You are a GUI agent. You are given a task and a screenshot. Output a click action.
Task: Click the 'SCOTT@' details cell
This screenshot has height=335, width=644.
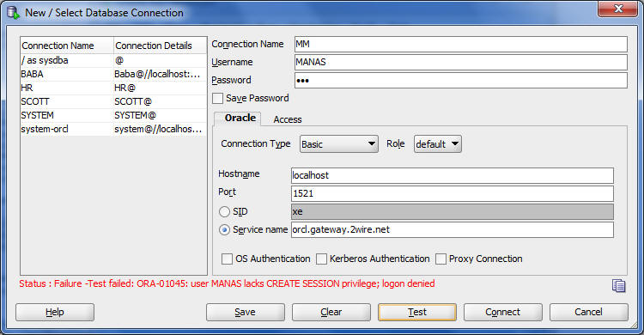(161, 101)
